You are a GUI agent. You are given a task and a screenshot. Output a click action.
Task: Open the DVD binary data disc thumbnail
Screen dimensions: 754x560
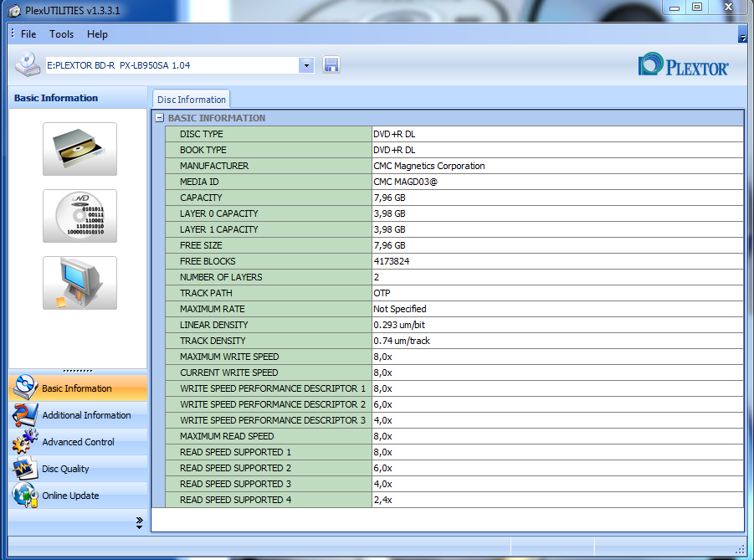80,216
